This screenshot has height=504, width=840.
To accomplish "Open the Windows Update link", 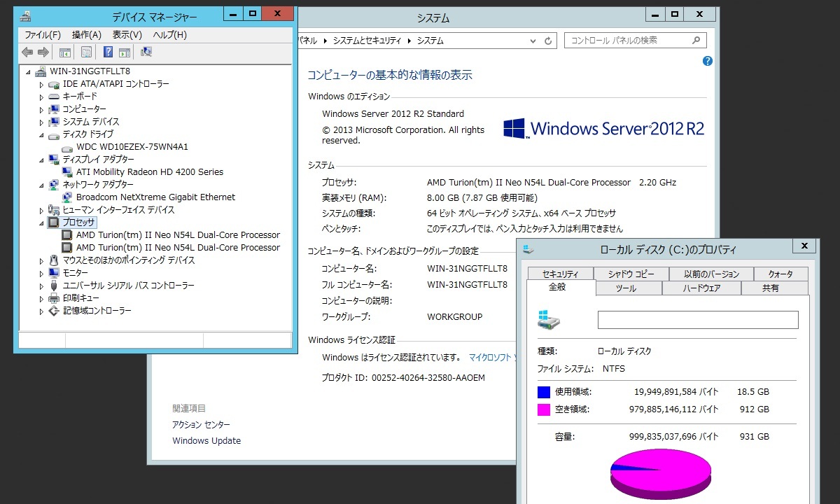I will (206, 441).
